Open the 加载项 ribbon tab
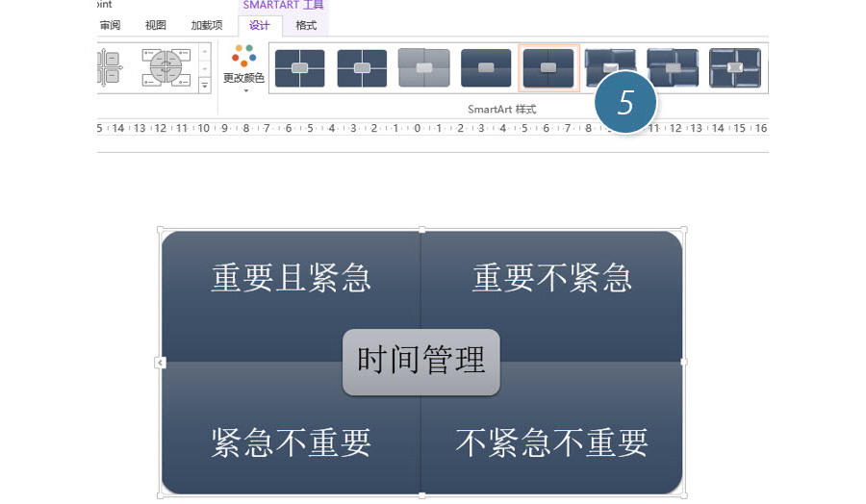The image size is (866, 504). click(x=207, y=25)
